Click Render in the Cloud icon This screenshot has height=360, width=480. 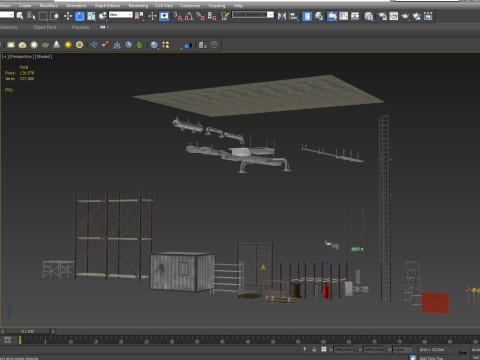pos(417,16)
